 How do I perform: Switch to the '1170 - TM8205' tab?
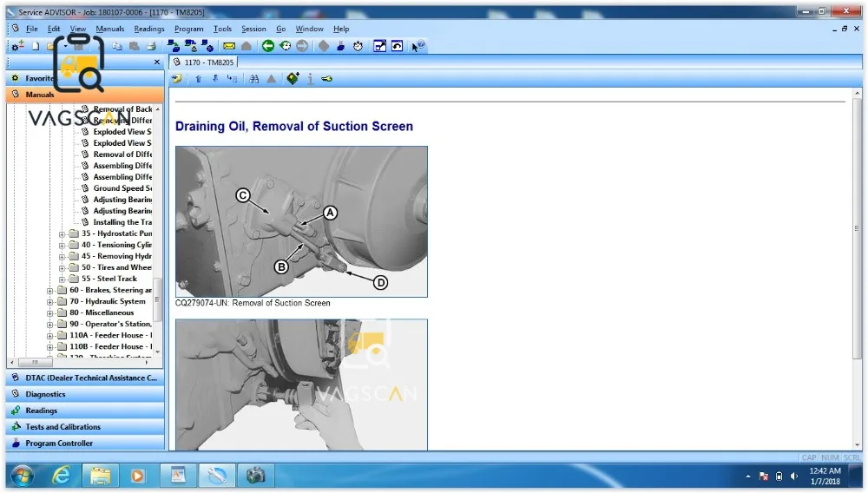pos(204,62)
